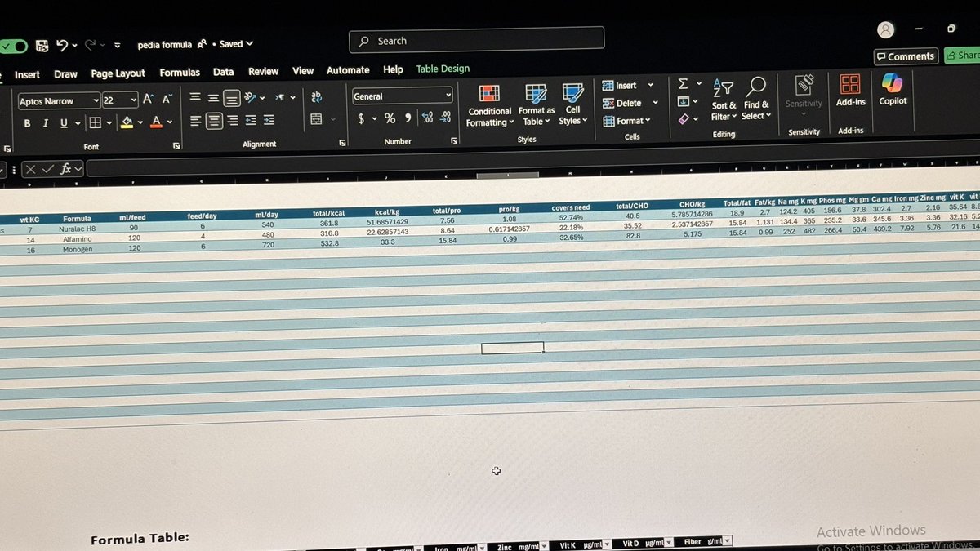Go to the View tab
Screen dimensions: 980x551
pos(303,71)
